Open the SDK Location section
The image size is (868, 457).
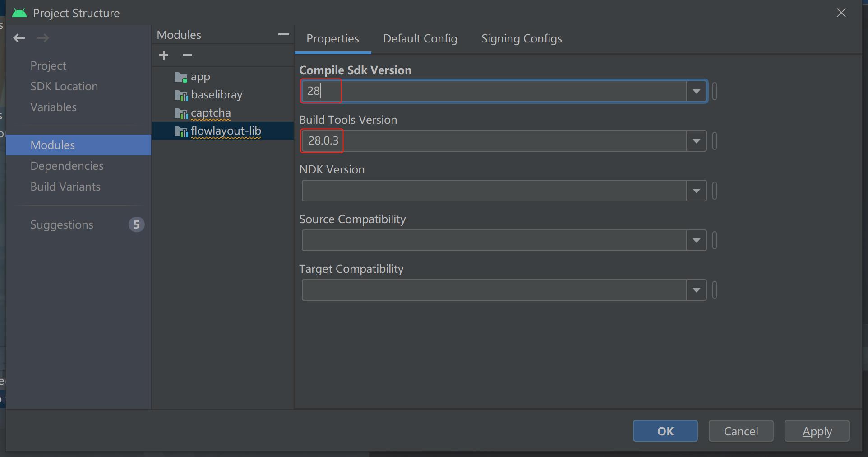[64, 87]
